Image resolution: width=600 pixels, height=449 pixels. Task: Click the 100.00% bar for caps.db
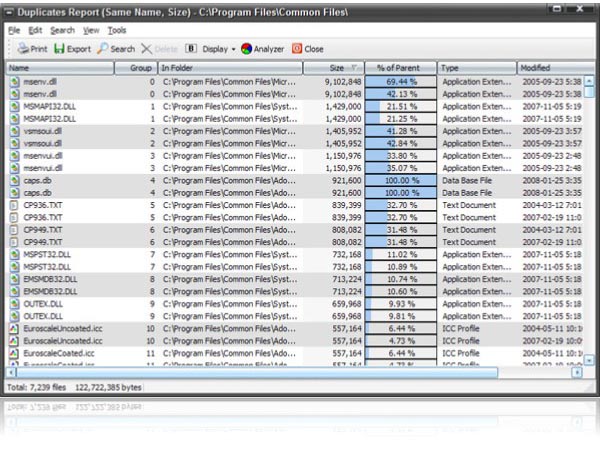coord(401,180)
